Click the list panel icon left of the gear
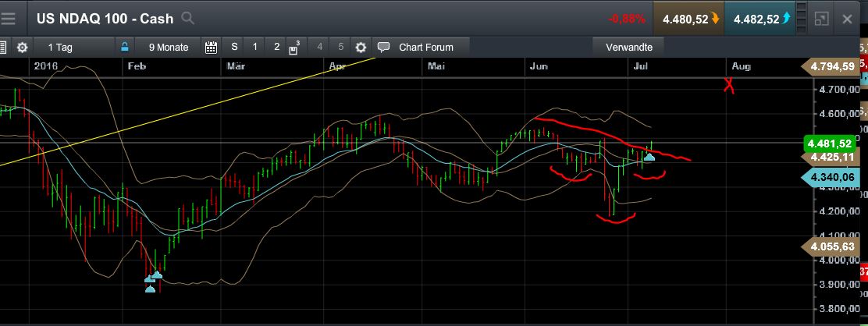 (x=2, y=47)
